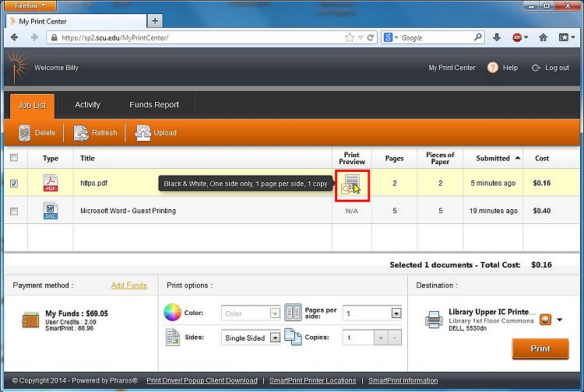Switch to the Activity tab
This screenshot has height=392, width=584.
[x=87, y=105]
